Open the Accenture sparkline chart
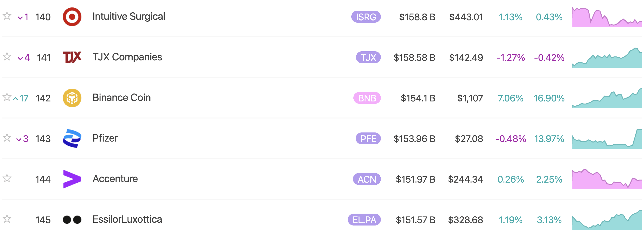The width and height of the screenshot is (644, 236). pyautogui.click(x=607, y=180)
